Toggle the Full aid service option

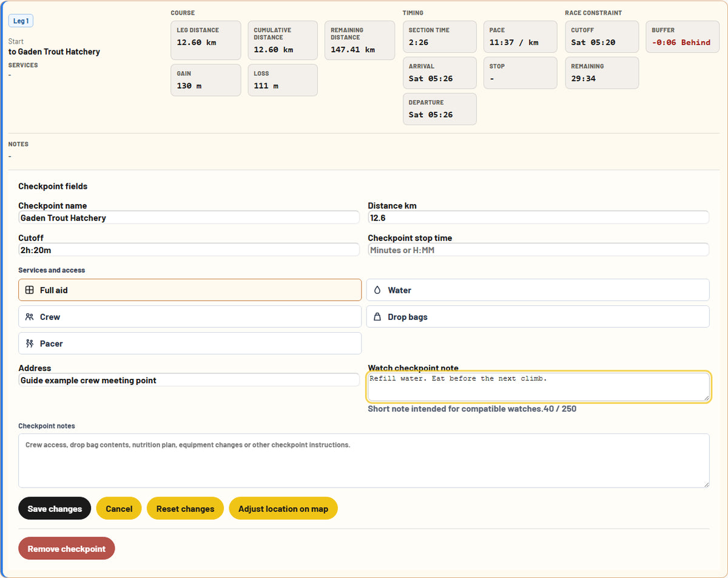[190, 290]
